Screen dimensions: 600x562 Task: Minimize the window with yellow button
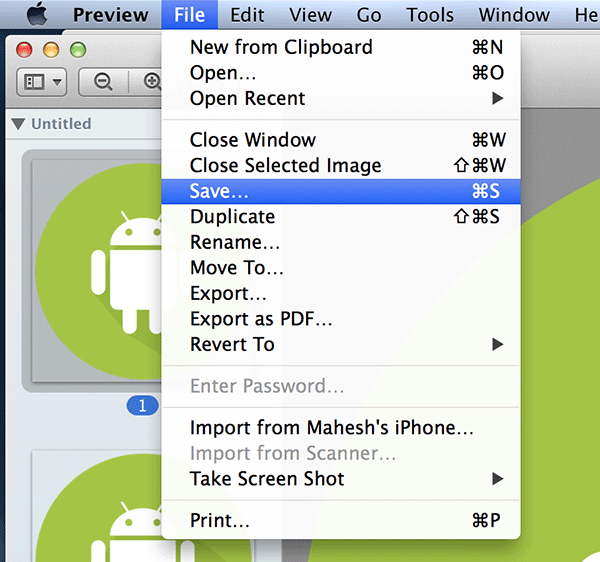pos(51,50)
